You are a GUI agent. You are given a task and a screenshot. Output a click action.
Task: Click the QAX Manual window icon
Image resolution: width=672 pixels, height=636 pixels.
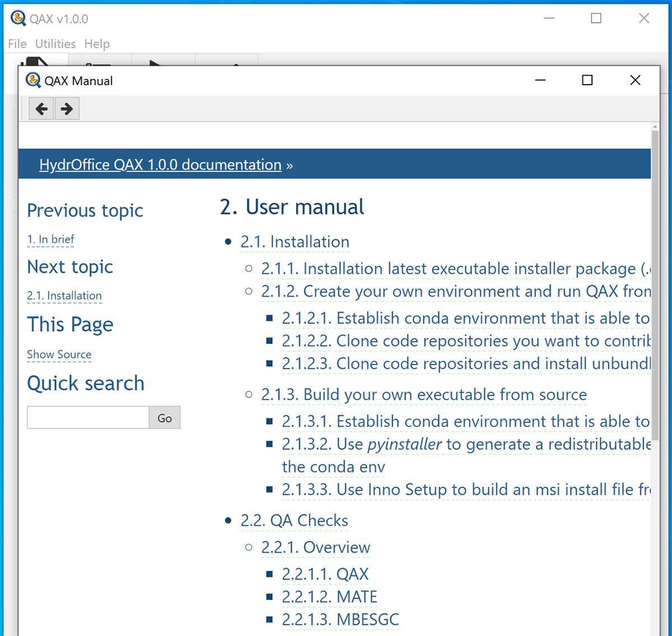(33, 81)
